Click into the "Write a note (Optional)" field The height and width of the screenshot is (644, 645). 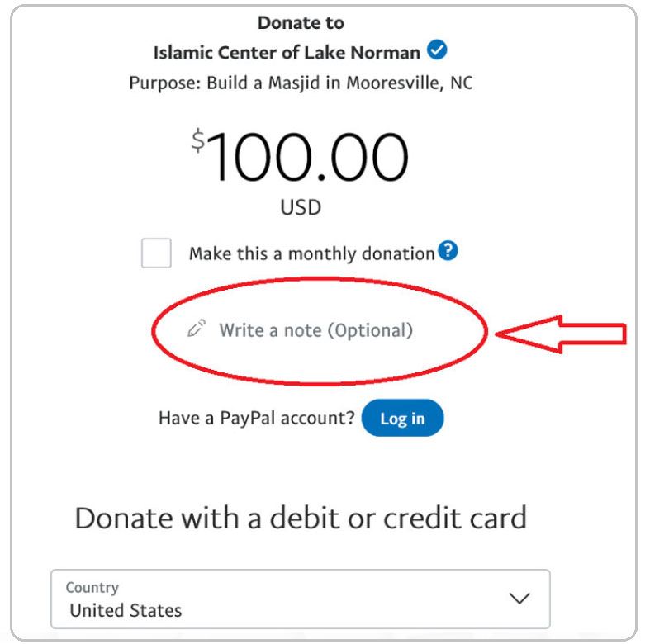(315, 331)
